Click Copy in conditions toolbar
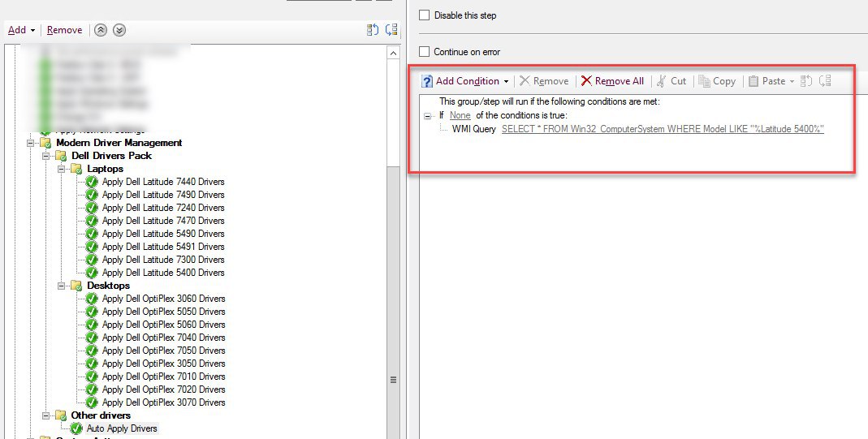The height and width of the screenshot is (439, 868). (x=717, y=81)
